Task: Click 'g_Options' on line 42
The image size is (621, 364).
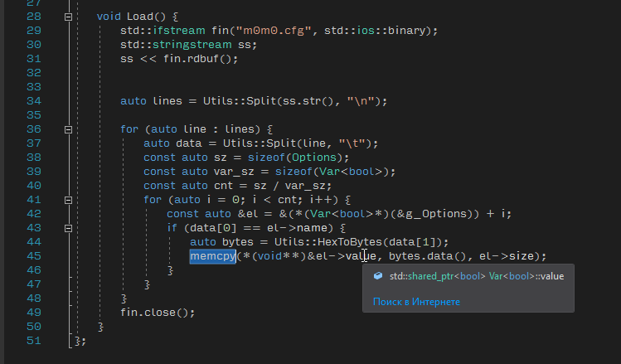Action: click(434, 214)
